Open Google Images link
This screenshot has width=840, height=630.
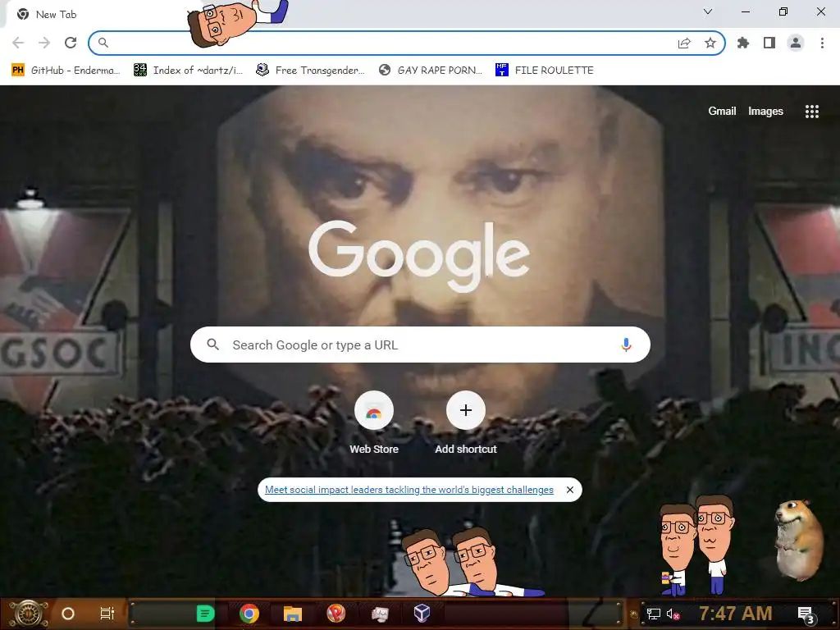765,111
